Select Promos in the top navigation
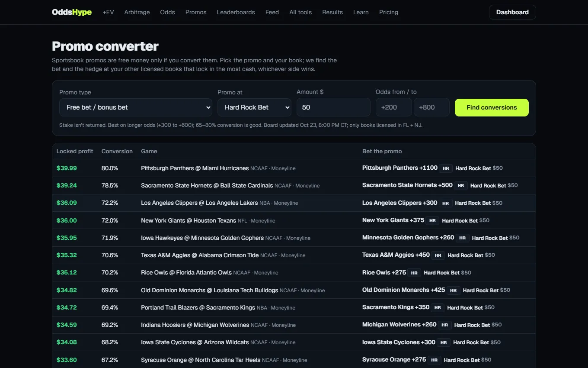The height and width of the screenshot is (368, 588). pos(196,12)
